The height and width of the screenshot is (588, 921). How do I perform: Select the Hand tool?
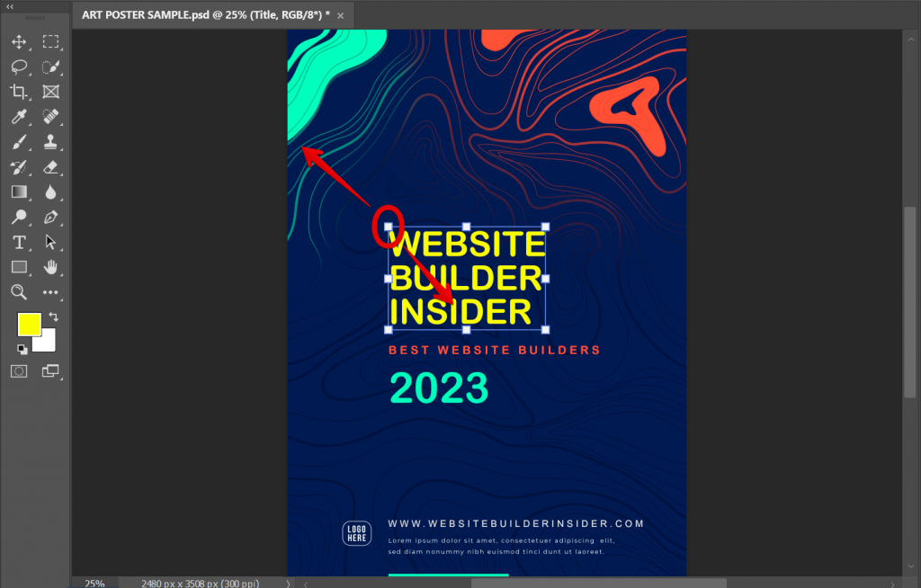point(51,267)
